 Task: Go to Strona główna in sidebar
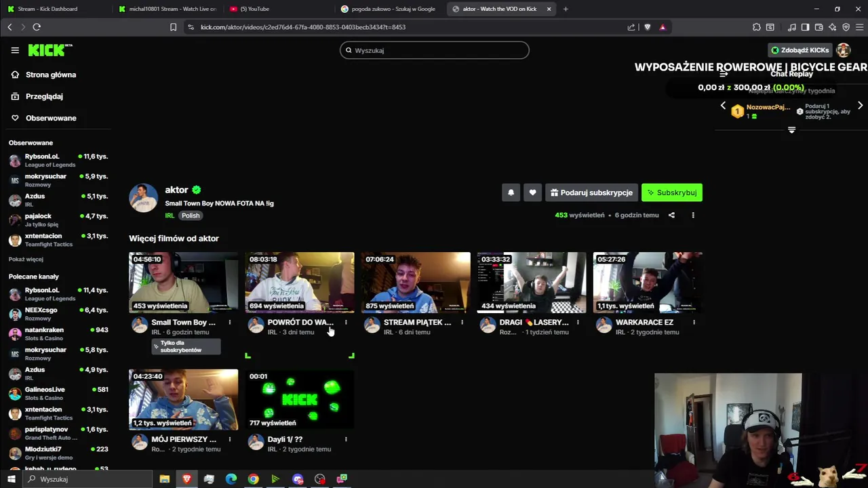[51, 75]
